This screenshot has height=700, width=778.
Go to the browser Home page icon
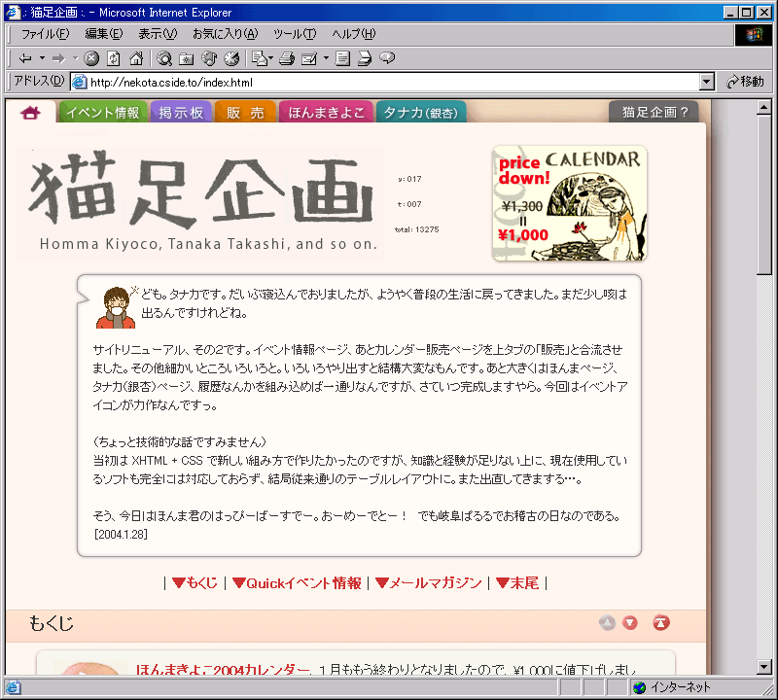pos(136,58)
